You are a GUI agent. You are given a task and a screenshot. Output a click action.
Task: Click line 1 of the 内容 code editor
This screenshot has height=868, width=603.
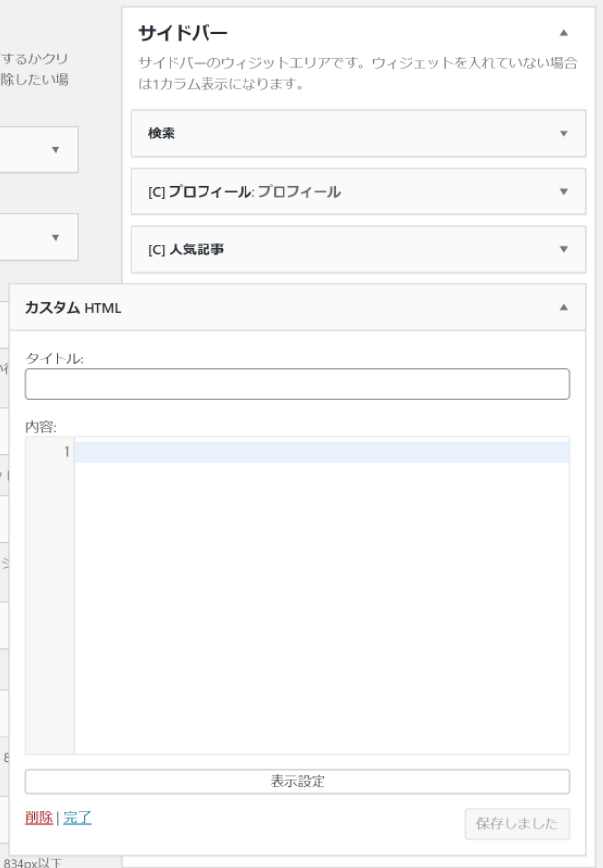pyautogui.click(x=321, y=452)
